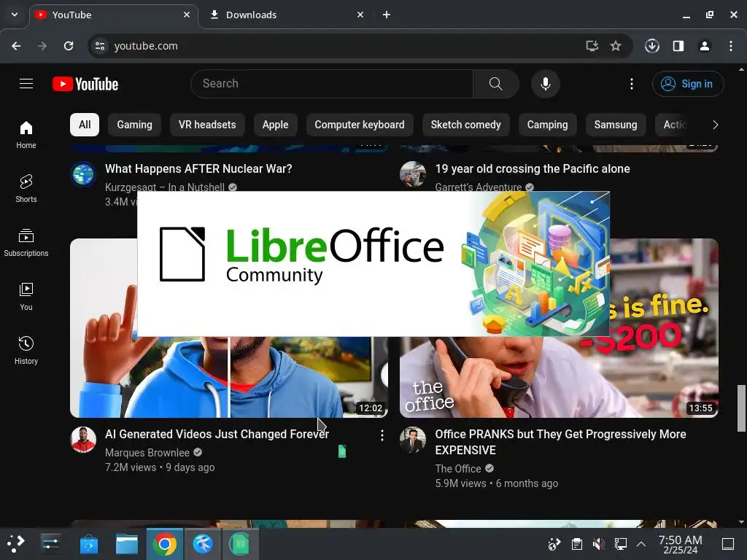Show more category chips with right arrow
This screenshot has height=560, width=747.
715,125
